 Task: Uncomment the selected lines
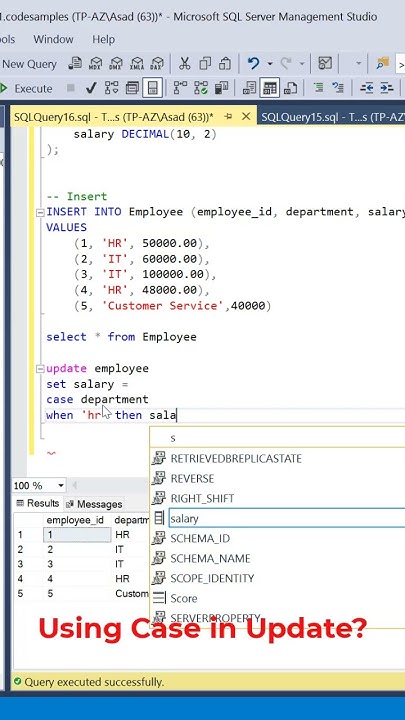(338, 88)
